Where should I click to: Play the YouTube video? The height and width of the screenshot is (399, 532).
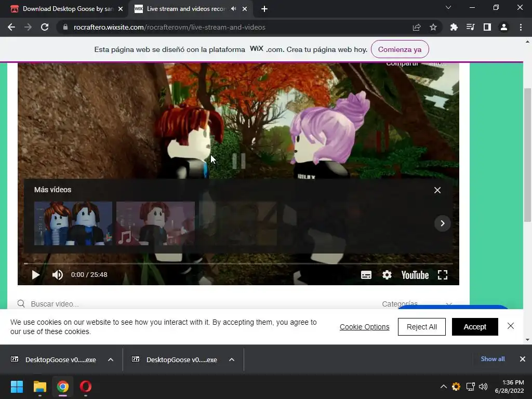[x=35, y=275]
